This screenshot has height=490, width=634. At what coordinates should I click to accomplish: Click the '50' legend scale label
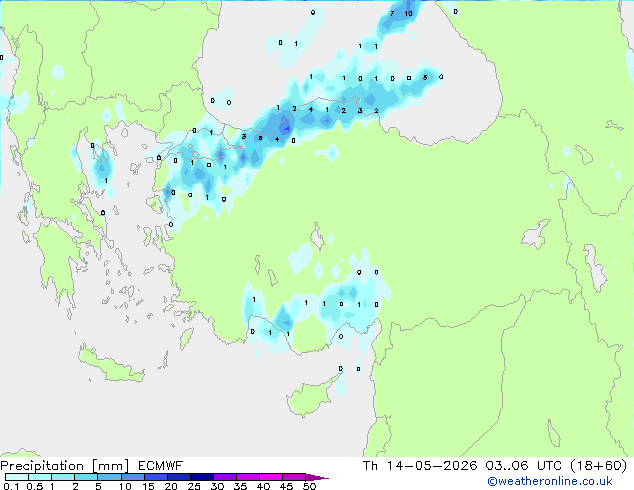309,486
